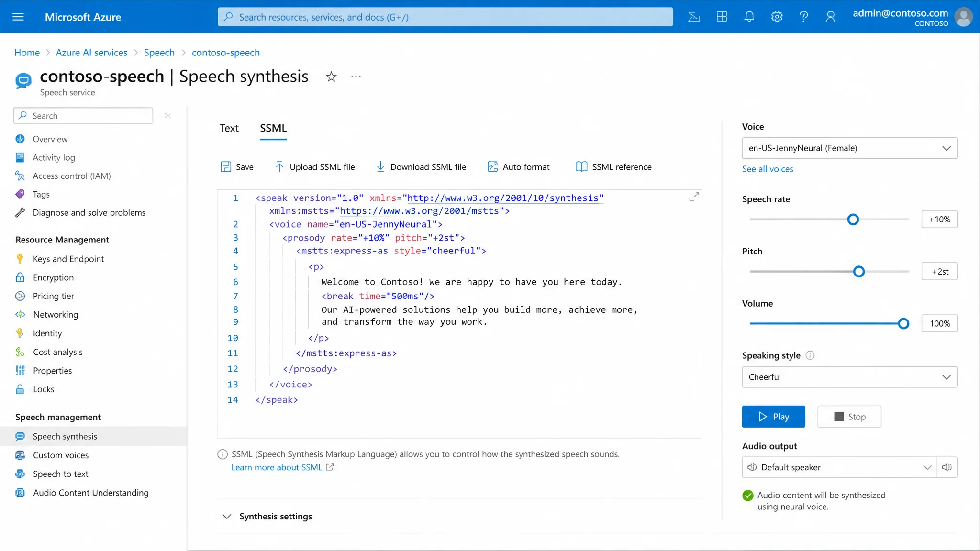
Task: Go to Azure AI services breadcrumb
Action: [x=91, y=53]
